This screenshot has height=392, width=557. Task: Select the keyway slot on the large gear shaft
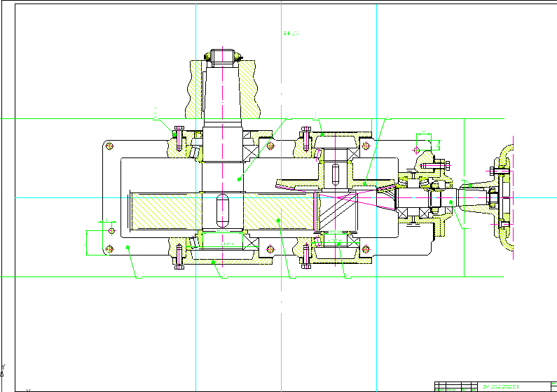pos(223,208)
